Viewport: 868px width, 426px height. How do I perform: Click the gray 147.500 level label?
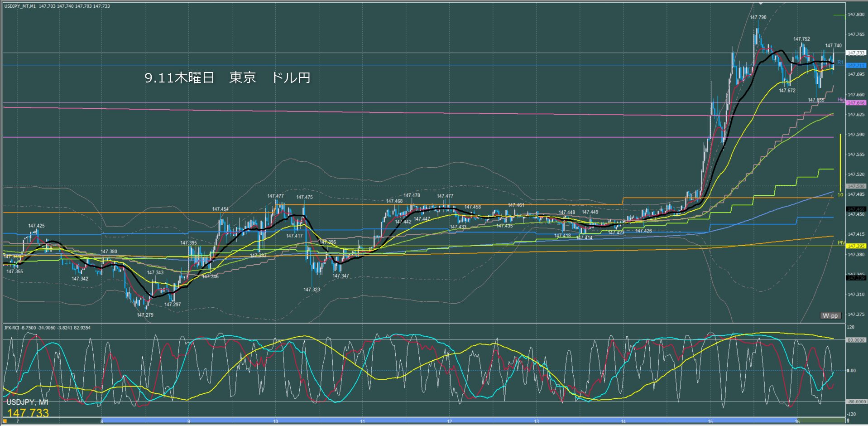(x=856, y=186)
